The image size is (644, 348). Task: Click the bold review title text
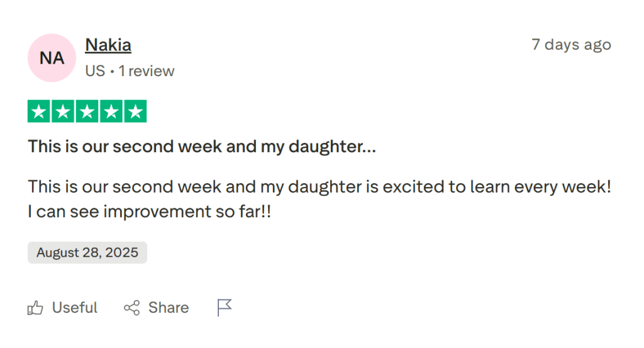[201, 147]
